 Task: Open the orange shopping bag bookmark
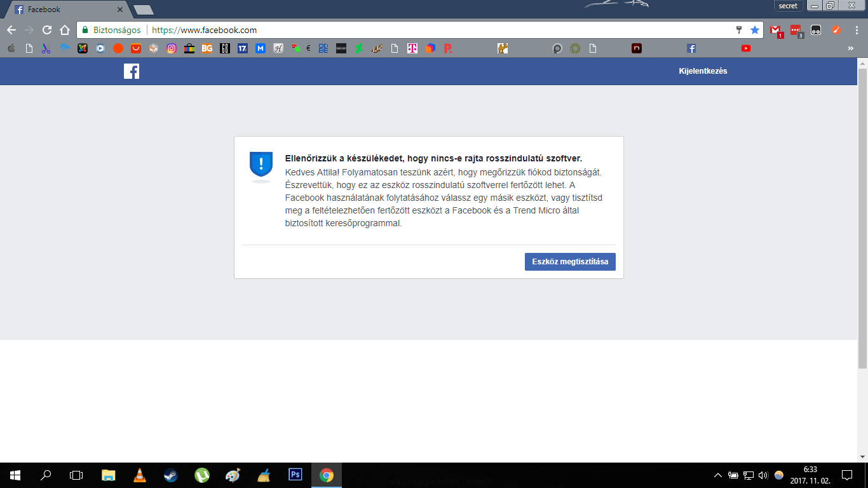coord(135,48)
